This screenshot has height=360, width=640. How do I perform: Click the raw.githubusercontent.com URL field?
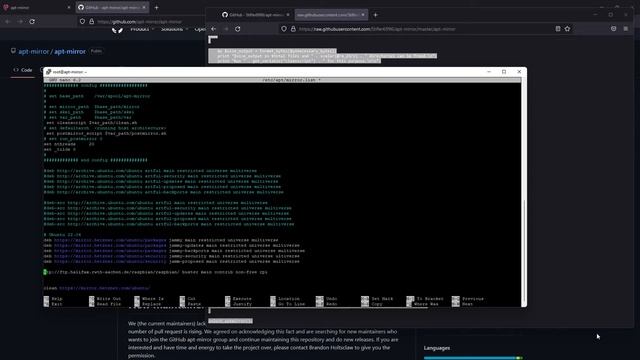pyautogui.click(x=377, y=29)
